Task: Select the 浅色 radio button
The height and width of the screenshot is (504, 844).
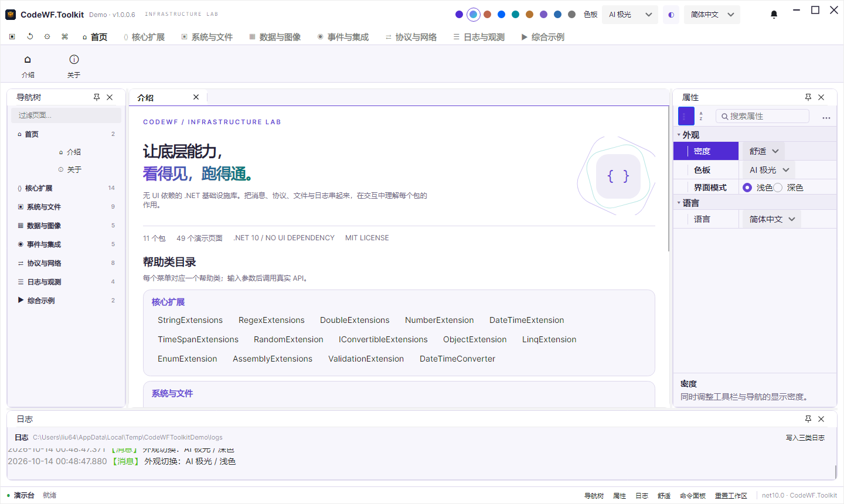Action: [747, 188]
